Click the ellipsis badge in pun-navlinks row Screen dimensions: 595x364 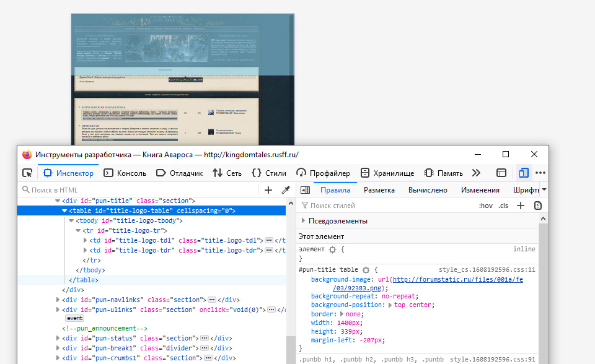click(212, 300)
